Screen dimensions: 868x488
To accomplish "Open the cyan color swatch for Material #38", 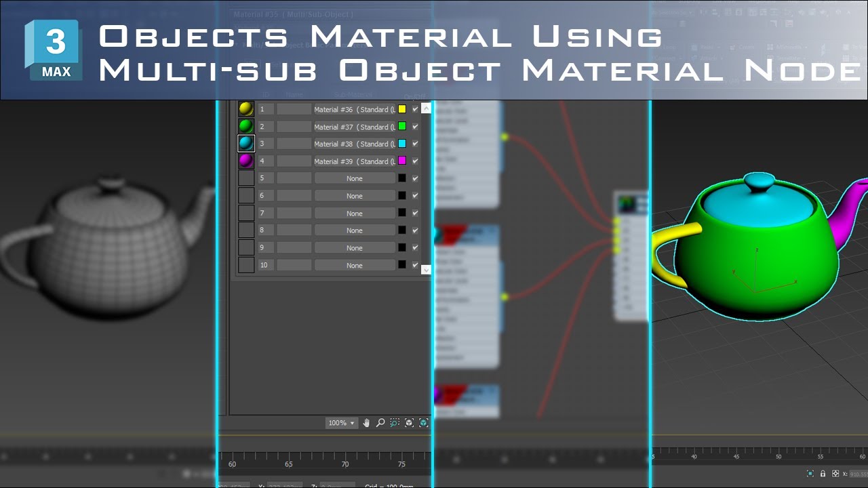I will click(402, 144).
